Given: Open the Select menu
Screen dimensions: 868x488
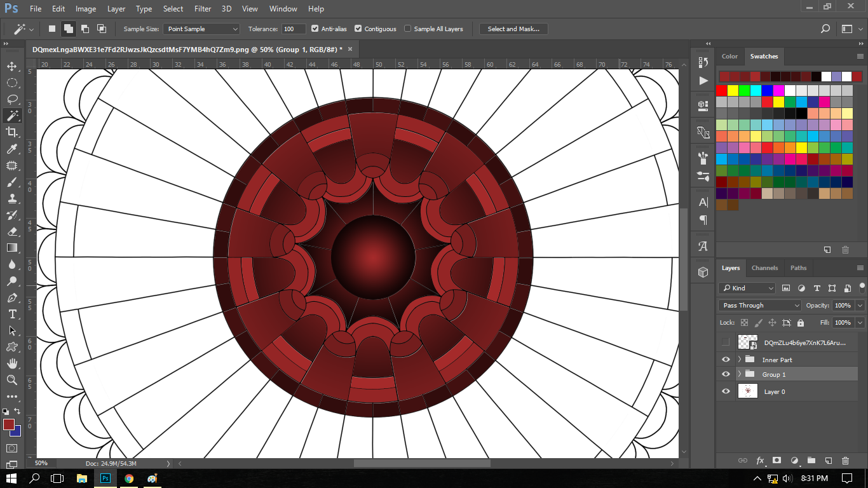Looking at the screenshot, I should pyautogui.click(x=173, y=9).
